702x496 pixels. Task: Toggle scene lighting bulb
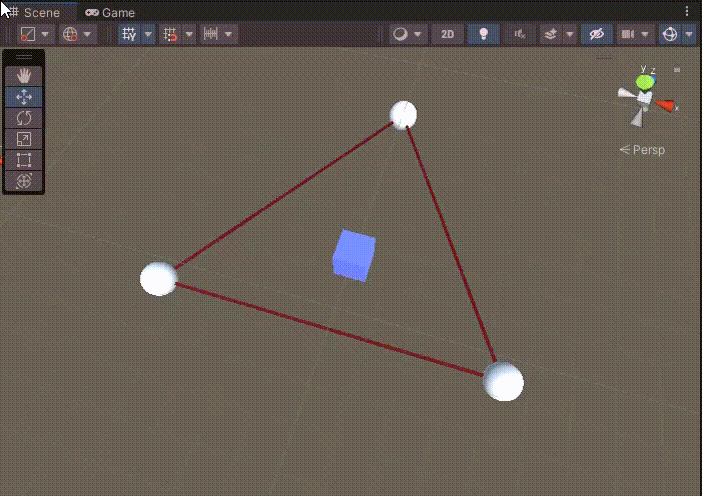point(484,34)
